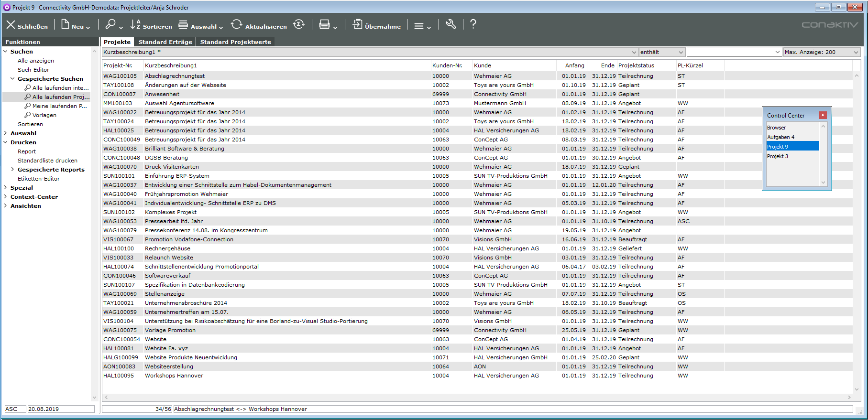
Task: Click the magnifier search icon in toolbar
Action: click(110, 24)
